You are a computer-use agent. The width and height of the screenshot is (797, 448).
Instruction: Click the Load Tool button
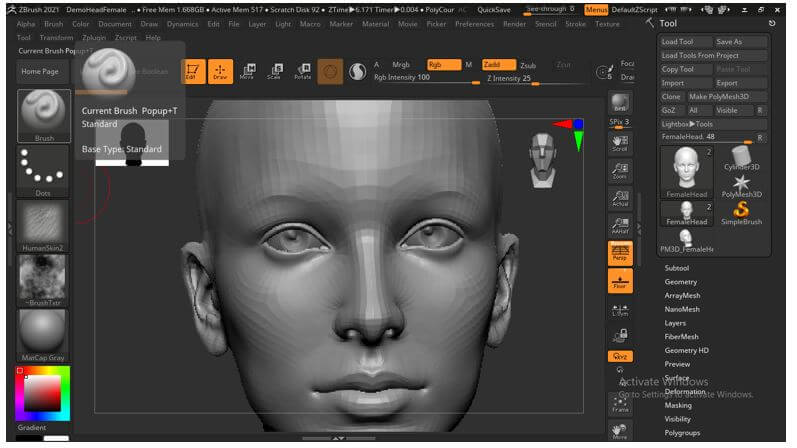tap(685, 42)
